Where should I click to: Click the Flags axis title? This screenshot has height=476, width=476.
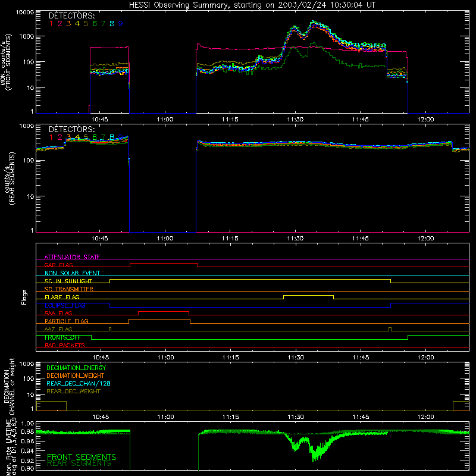click(24, 297)
